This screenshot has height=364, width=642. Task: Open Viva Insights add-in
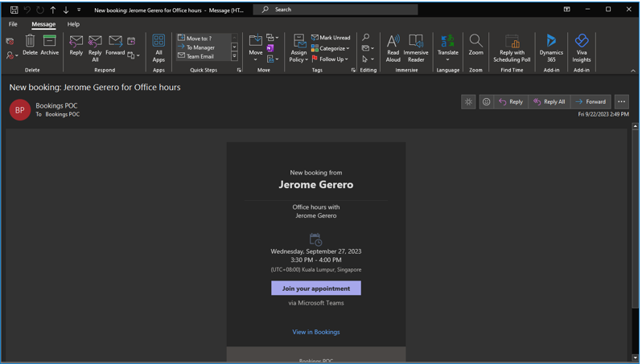point(582,47)
